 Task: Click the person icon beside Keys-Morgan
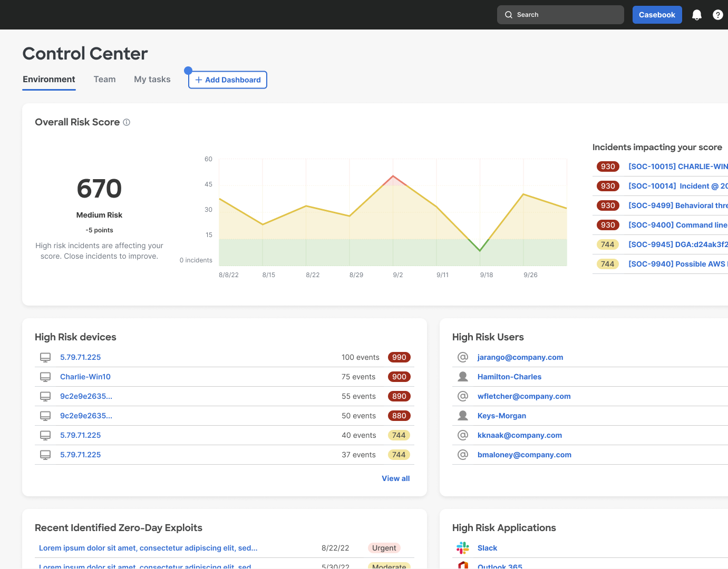(x=463, y=416)
